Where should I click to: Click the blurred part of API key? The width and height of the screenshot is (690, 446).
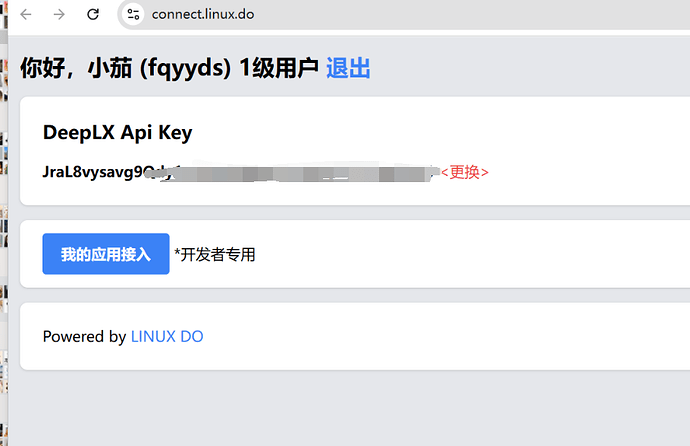pyautogui.click(x=297, y=172)
